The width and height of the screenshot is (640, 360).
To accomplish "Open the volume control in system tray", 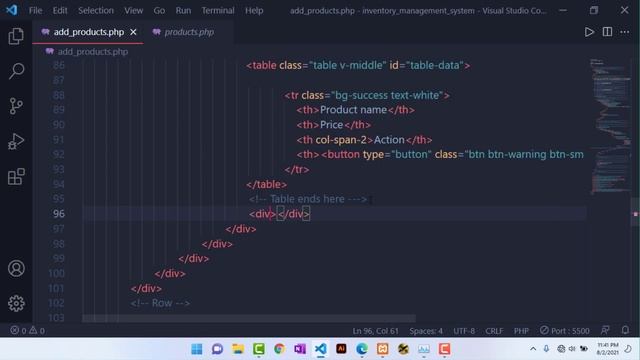I will pos(572,349).
